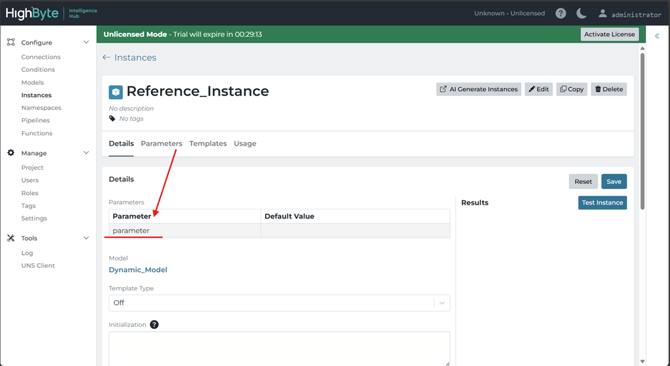Open the Dynamic_Model link
Viewport: 670px width, 366px height.
coord(138,270)
